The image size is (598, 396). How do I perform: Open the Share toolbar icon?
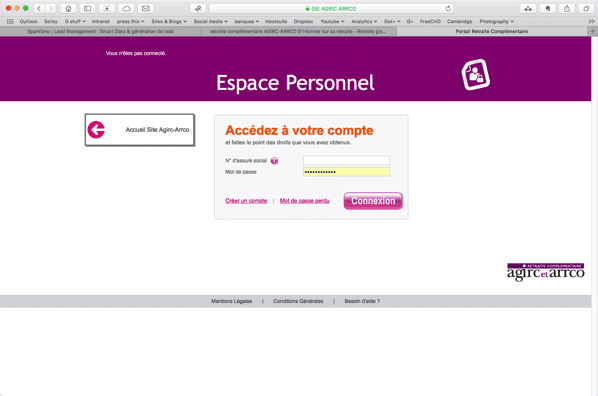coord(567,8)
